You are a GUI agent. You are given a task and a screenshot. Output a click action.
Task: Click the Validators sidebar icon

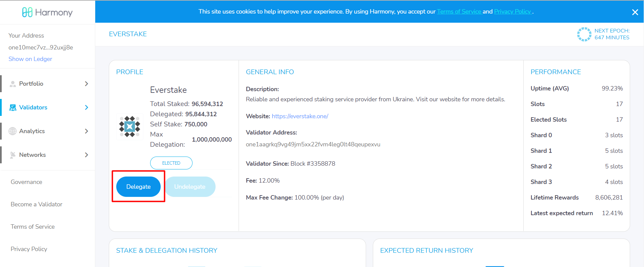point(13,107)
